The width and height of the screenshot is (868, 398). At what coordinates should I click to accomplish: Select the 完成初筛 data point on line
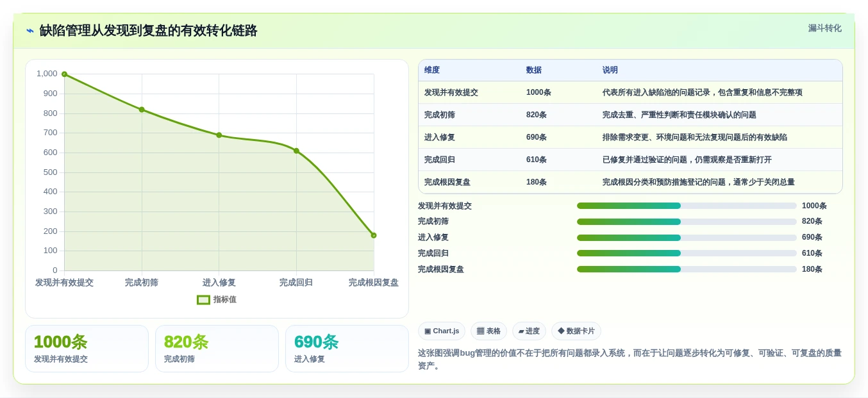tap(142, 110)
